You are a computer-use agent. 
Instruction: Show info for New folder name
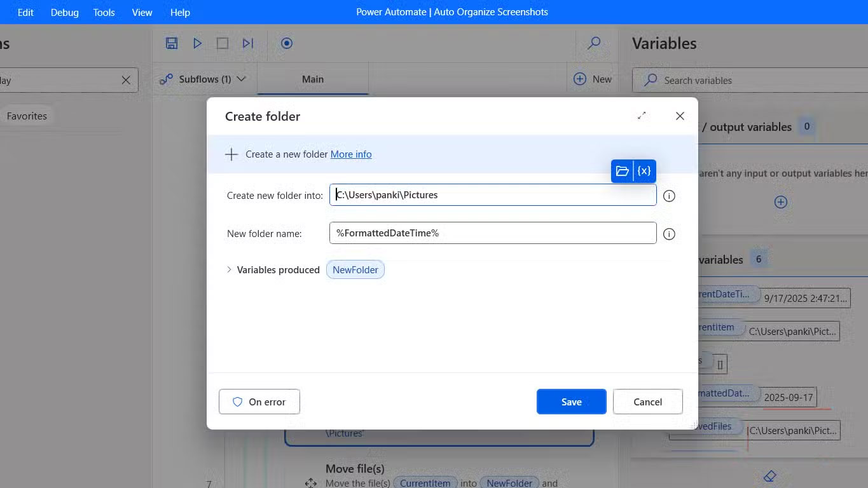(x=669, y=234)
